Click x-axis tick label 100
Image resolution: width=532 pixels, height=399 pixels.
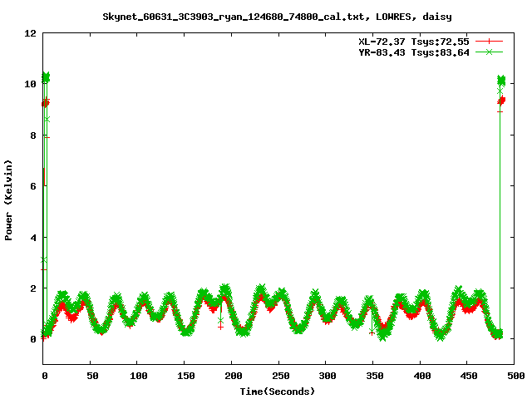pos(139,376)
